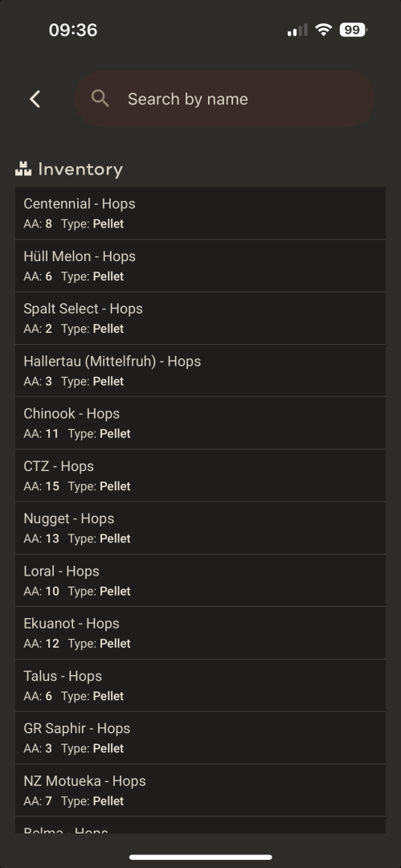Open NZ Motueka - Hops entry
Image resolution: width=401 pixels, height=868 pixels.
201,791
